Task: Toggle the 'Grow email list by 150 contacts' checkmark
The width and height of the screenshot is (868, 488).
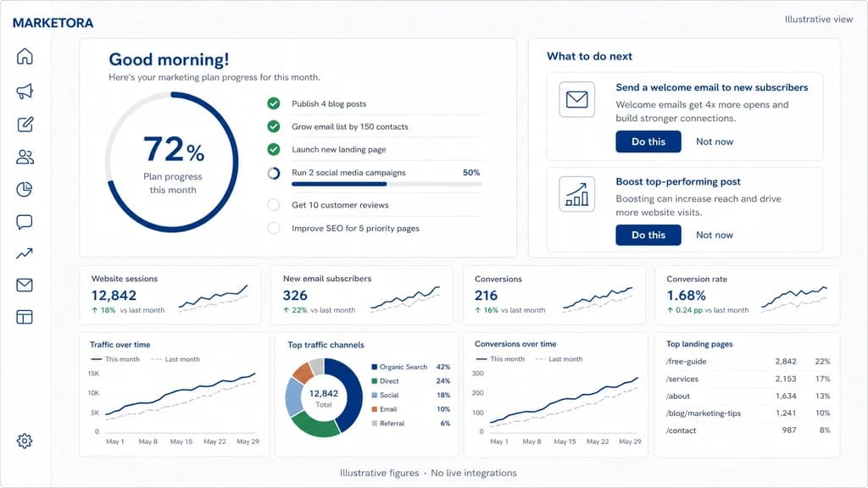Action: pos(274,126)
